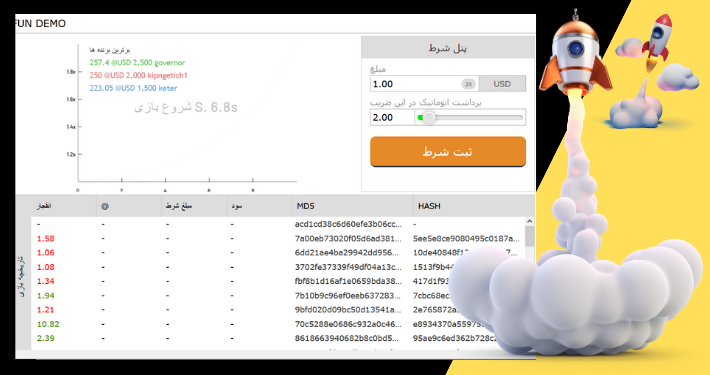The width and height of the screenshot is (710, 375).
Task: Open the تاریخچه بازی game history side tab
Action: tap(22, 277)
